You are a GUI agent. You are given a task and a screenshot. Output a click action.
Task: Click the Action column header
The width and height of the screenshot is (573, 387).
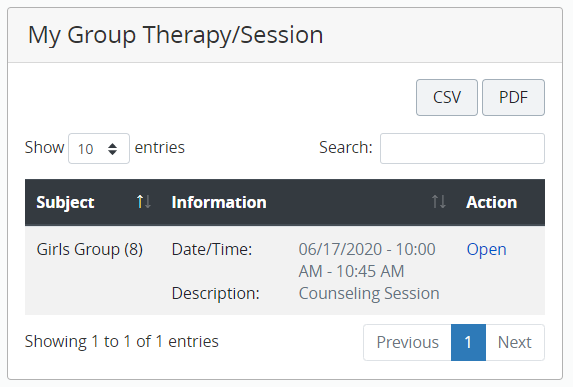[x=492, y=202]
